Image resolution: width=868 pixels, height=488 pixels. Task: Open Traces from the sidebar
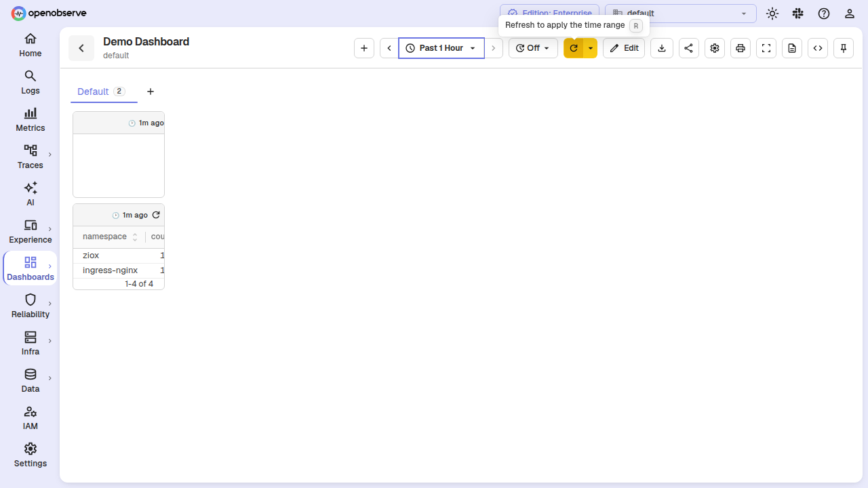(30, 157)
